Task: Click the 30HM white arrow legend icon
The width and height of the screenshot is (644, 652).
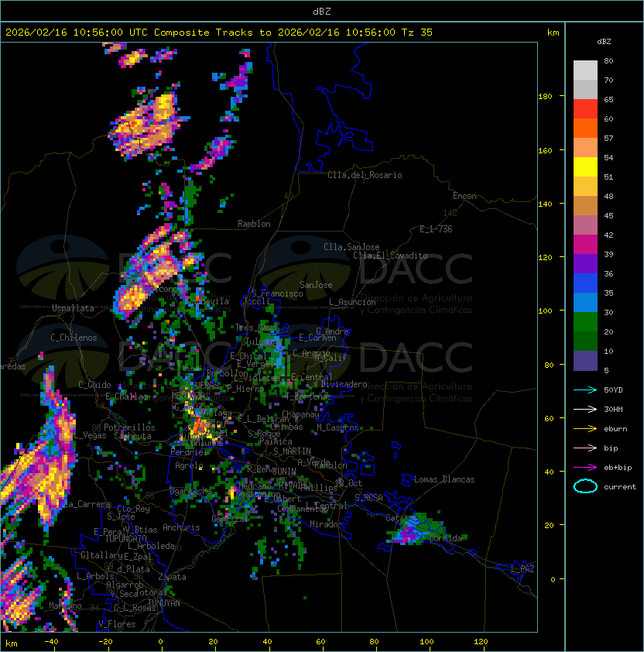Action: (585, 409)
